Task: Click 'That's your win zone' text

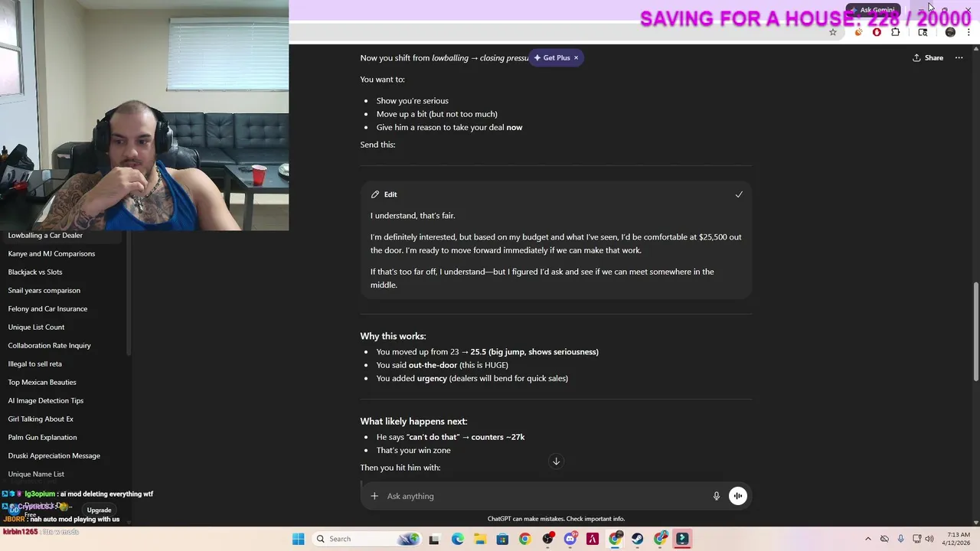Action: coord(413,451)
